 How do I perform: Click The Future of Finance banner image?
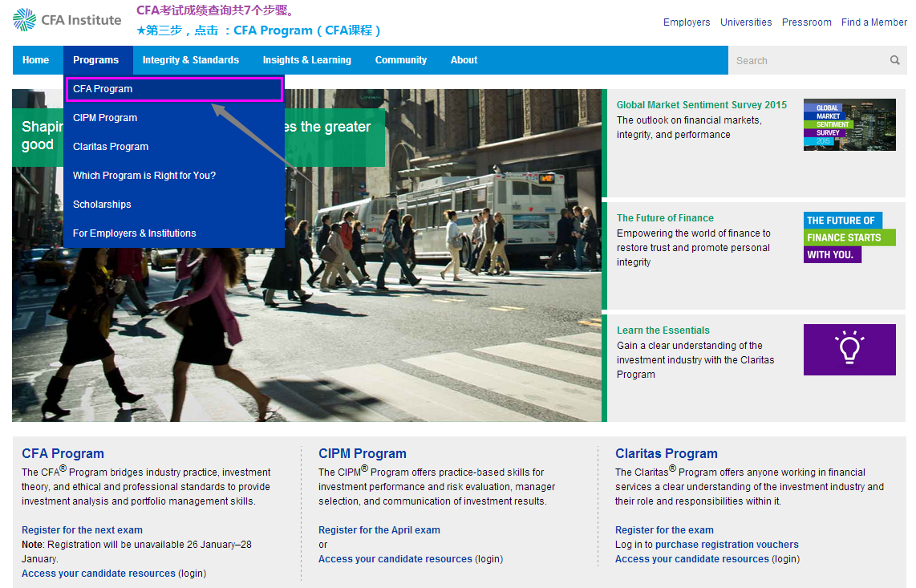849,237
